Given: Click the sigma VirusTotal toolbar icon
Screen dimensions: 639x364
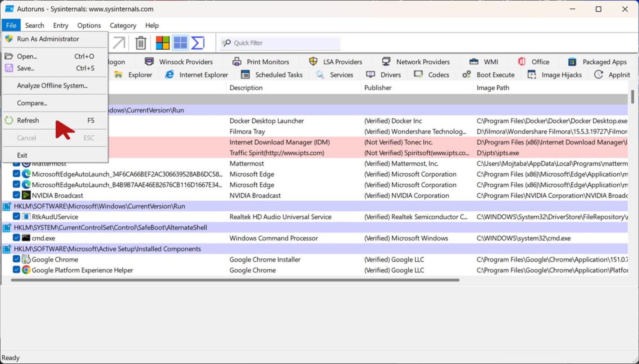Looking at the screenshot, I should (198, 43).
